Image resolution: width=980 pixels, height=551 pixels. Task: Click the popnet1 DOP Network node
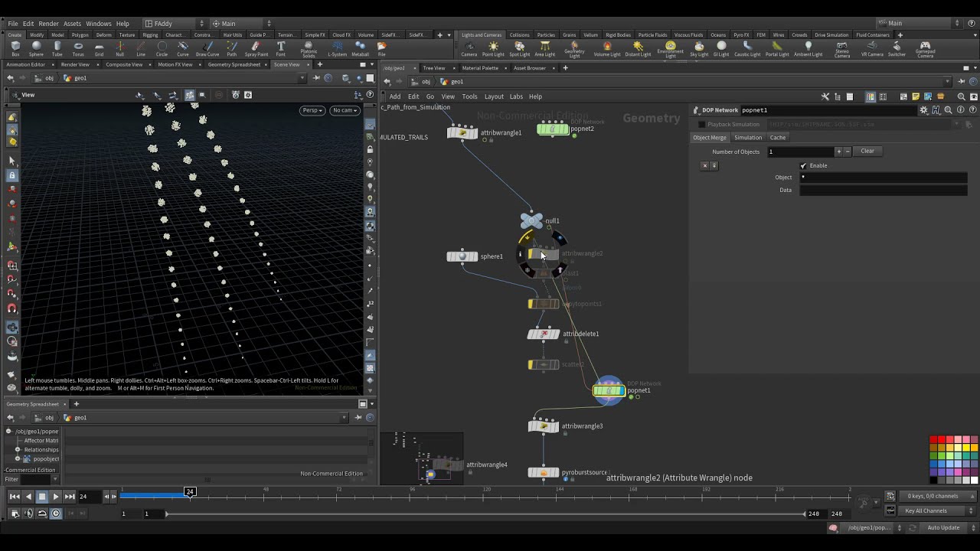pyautogui.click(x=609, y=391)
